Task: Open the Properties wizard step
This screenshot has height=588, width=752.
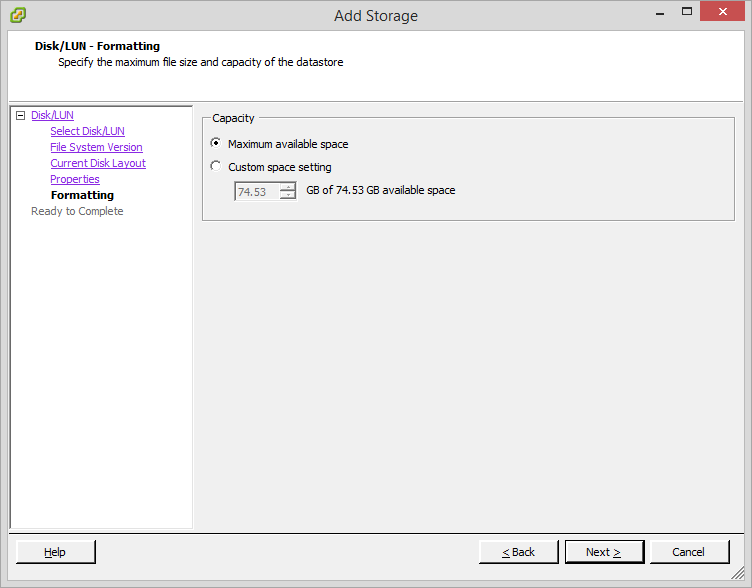Action: coord(75,180)
